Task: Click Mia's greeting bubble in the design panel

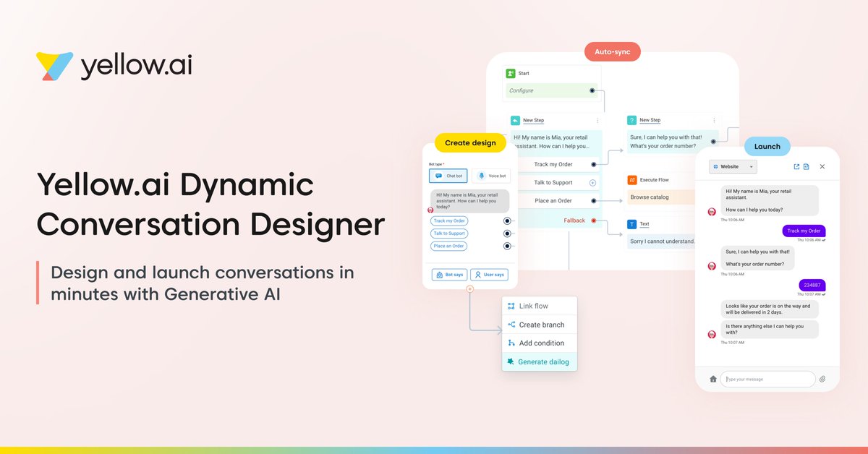Action: 469,201
